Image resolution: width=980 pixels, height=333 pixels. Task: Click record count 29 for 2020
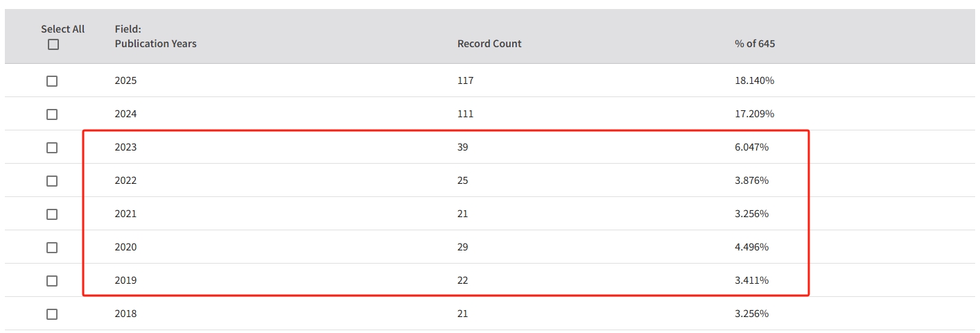coord(463,247)
